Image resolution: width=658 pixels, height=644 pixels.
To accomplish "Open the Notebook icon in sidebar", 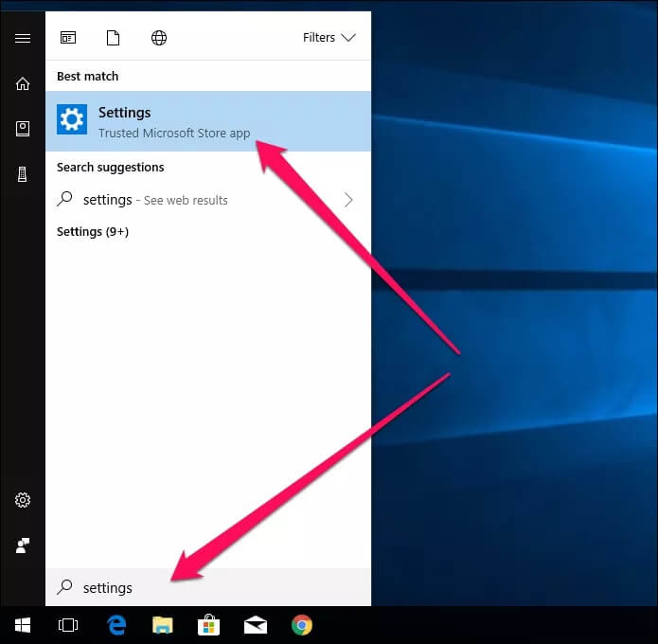I will (23, 129).
